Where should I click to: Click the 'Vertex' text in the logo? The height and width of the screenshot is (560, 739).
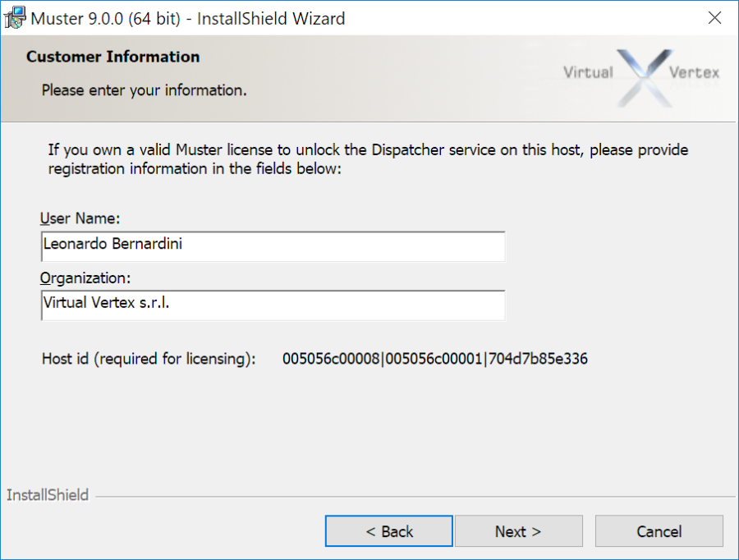[695, 72]
